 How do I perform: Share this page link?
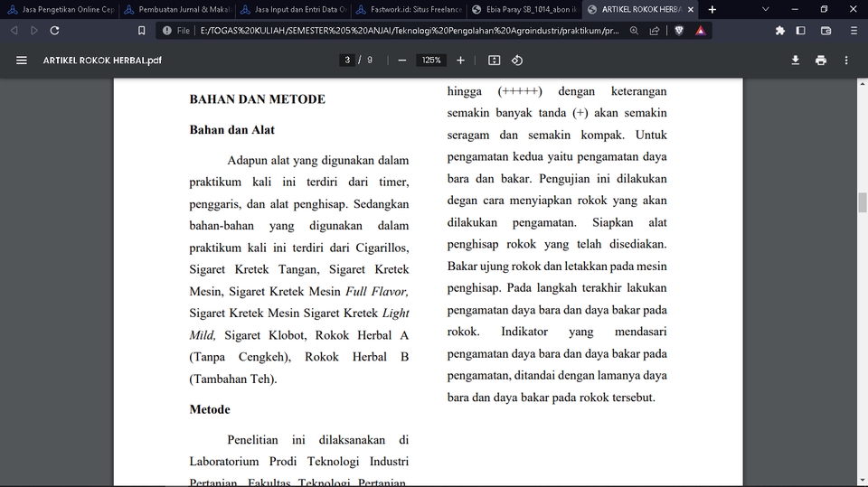(x=655, y=31)
